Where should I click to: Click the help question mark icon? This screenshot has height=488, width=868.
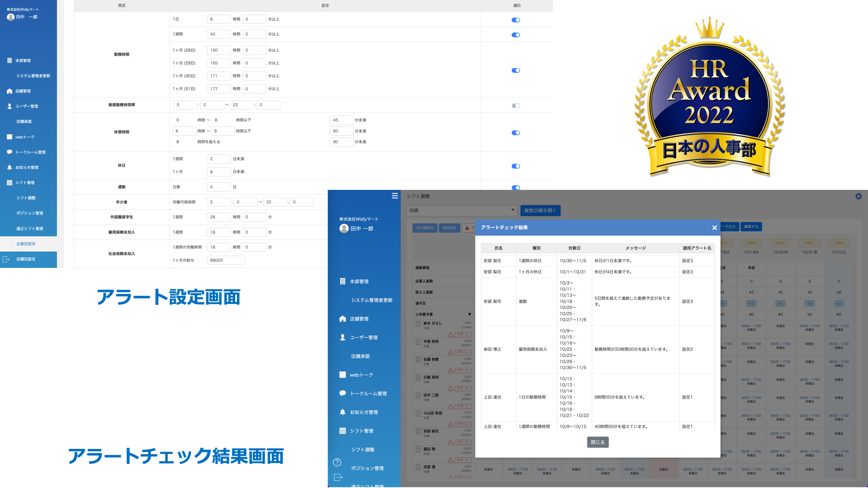point(337,462)
